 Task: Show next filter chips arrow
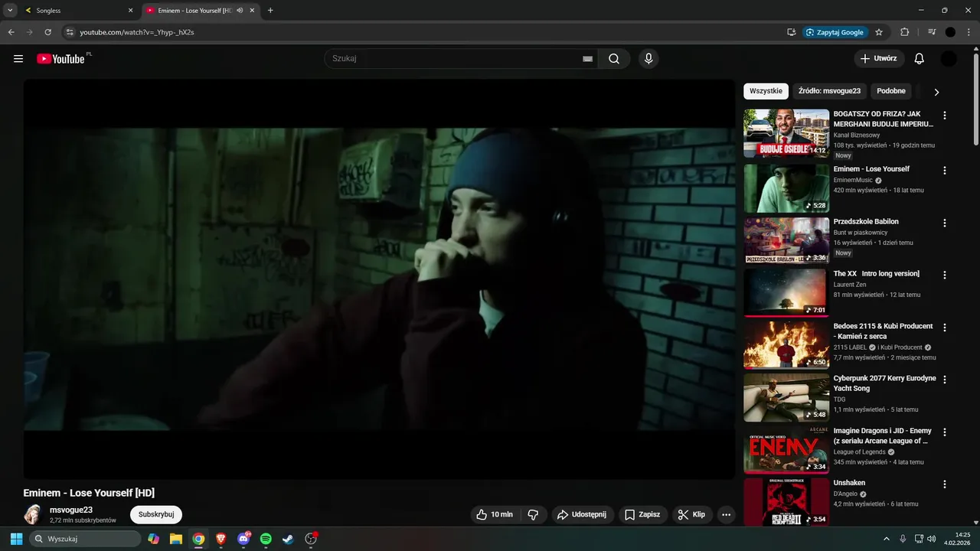pyautogui.click(x=936, y=92)
